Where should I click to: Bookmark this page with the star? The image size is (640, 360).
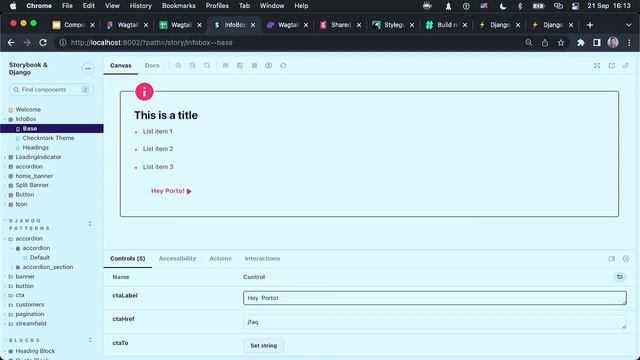tap(561, 42)
